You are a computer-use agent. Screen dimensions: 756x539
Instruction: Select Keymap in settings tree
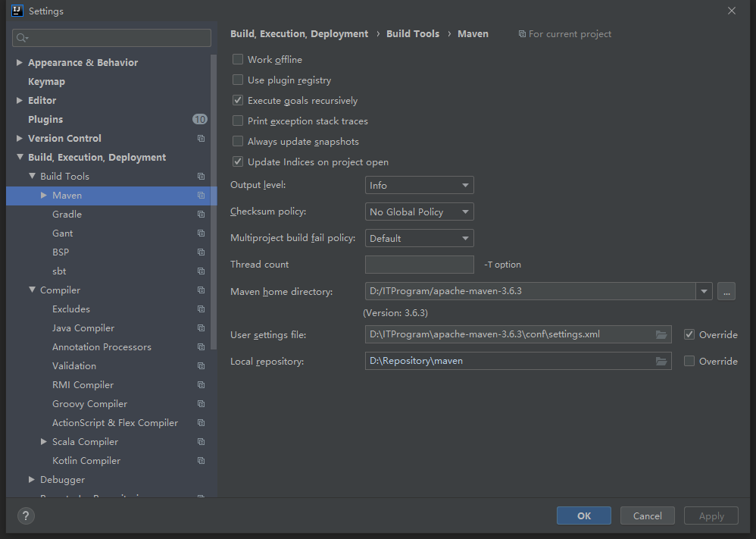point(46,82)
